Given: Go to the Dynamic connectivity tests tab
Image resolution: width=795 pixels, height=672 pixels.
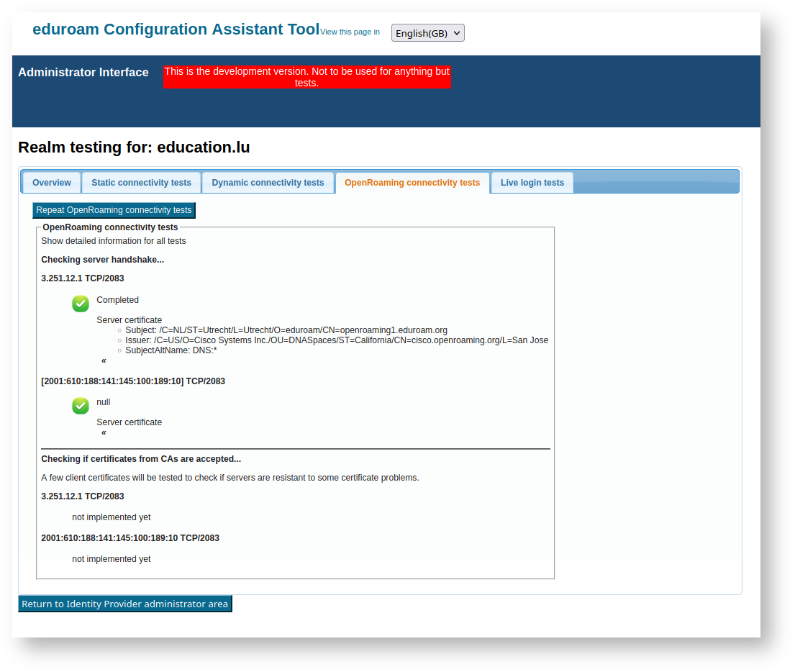Looking at the screenshot, I should [x=268, y=183].
